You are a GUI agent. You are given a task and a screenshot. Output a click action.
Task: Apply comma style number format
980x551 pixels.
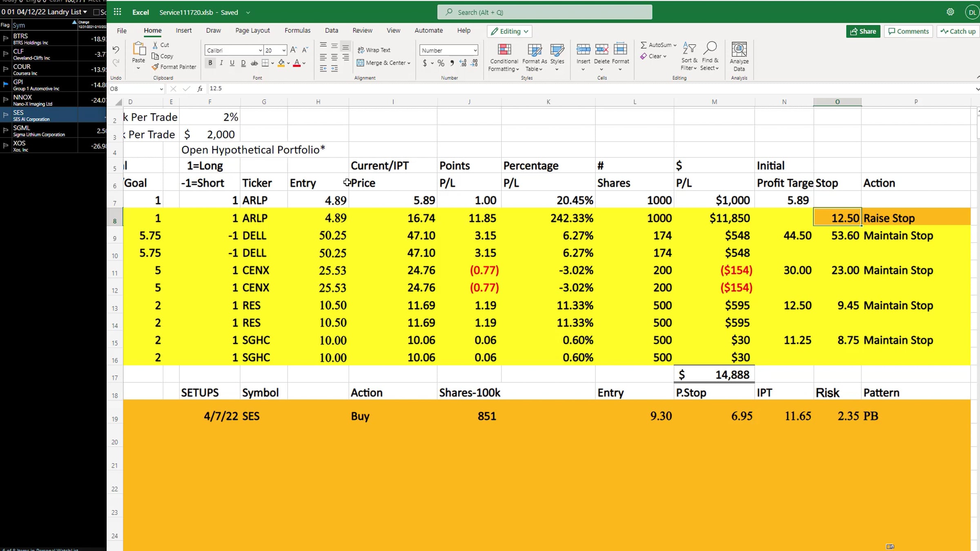[452, 63]
